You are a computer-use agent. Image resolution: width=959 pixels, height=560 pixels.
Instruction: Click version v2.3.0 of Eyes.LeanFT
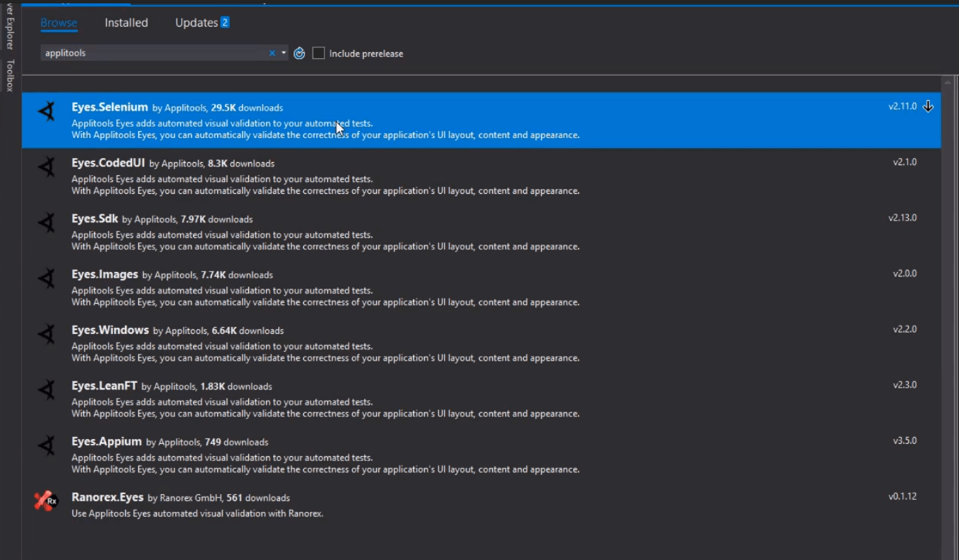pos(905,385)
